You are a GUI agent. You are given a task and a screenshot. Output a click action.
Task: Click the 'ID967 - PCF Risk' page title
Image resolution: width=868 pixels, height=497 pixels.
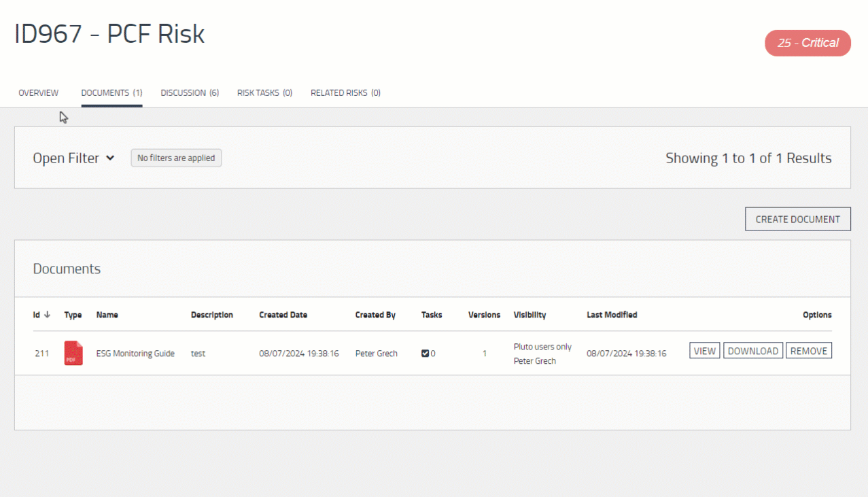(x=109, y=34)
